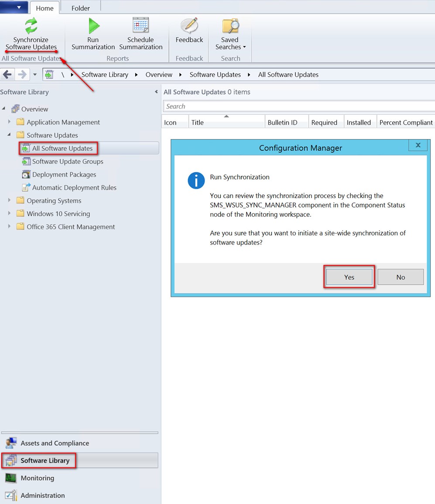Click the Monitoring workspace icon

(11, 478)
